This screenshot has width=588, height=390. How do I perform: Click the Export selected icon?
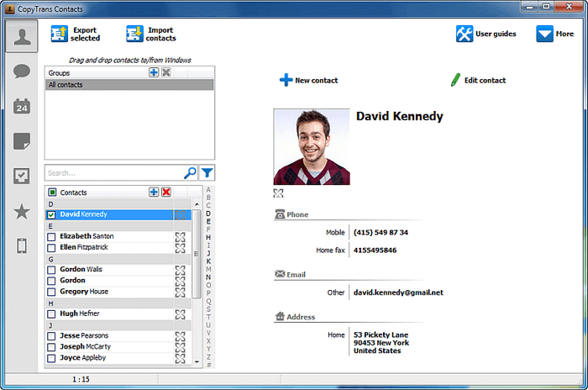click(x=60, y=34)
